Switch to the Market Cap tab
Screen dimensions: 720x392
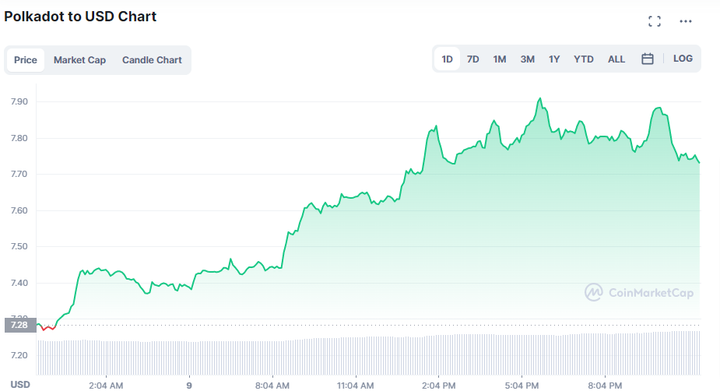point(79,60)
